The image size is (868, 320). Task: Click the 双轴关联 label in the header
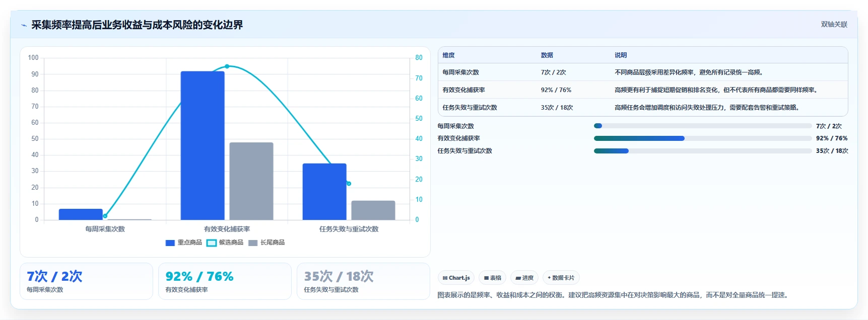click(x=834, y=24)
